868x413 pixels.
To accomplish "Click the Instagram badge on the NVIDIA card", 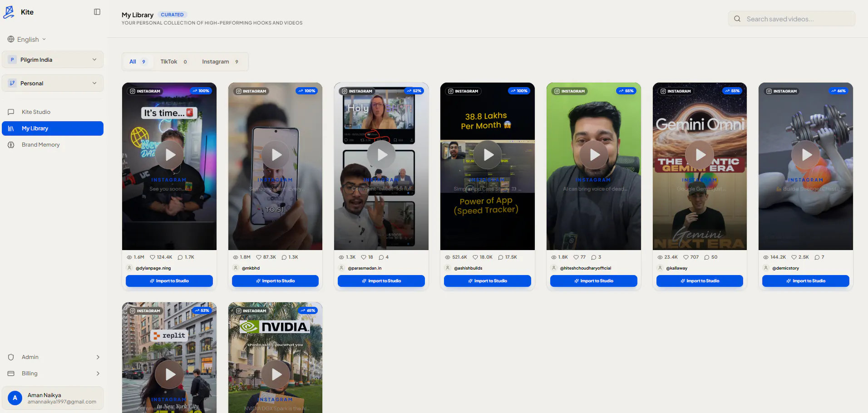I will [251, 311].
